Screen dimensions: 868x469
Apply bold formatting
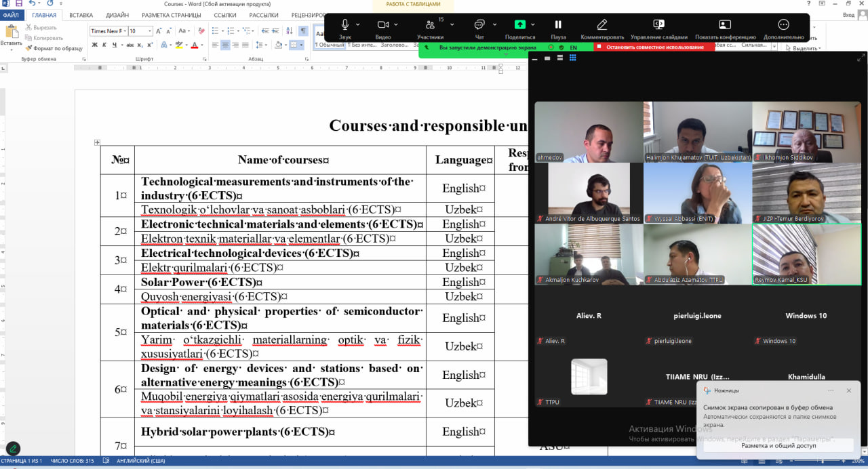tap(94, 45)
